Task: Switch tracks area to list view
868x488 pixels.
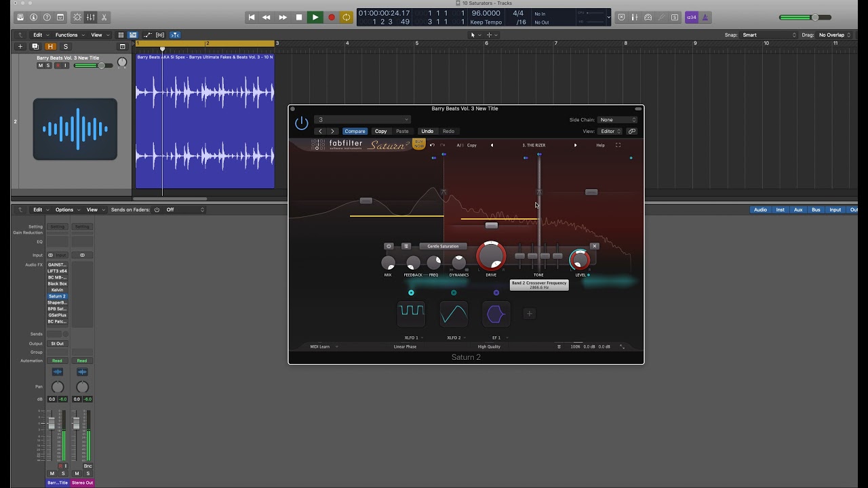Action: coord(133,35)
